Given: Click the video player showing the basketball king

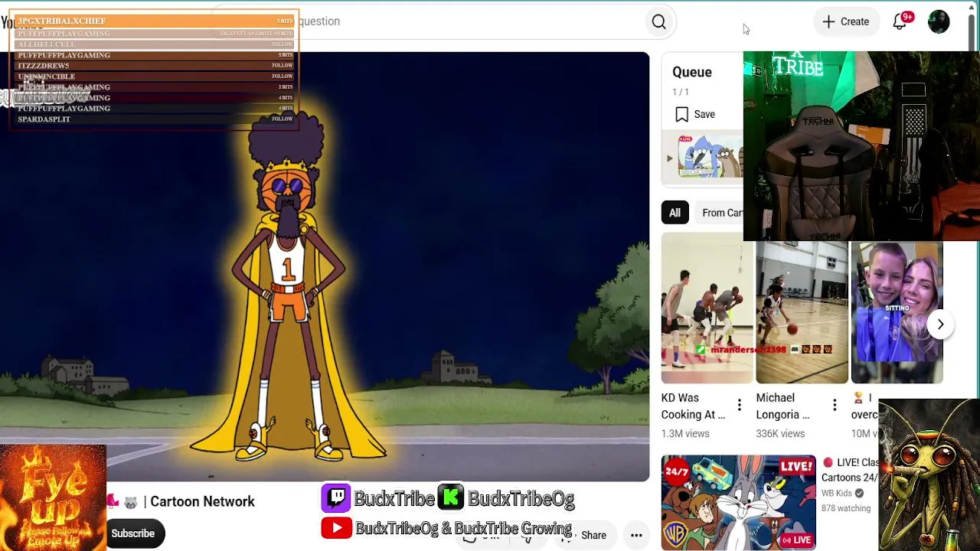Looking at the screenshot, I should tap(325, 266).
